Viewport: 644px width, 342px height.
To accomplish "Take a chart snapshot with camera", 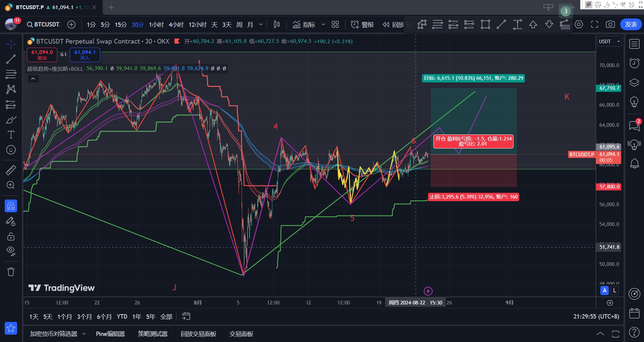I will (x=610, y=24).
